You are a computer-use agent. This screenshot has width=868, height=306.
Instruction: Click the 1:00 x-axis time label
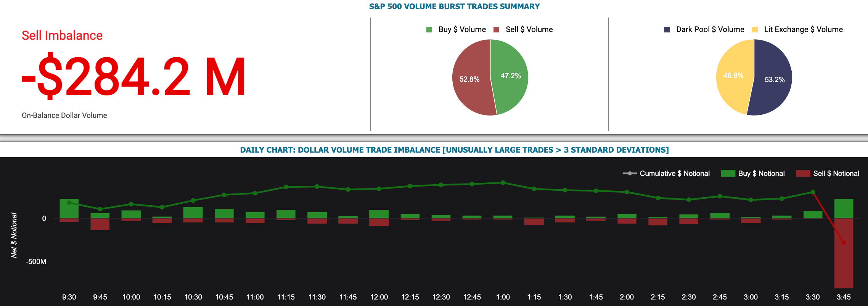[503, 297]
